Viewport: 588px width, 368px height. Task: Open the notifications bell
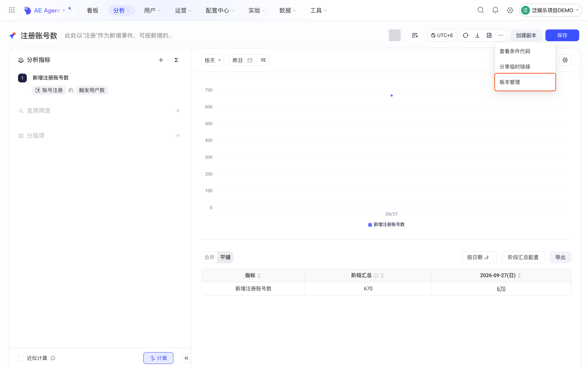pyautogui.click(x=495, y=10)
